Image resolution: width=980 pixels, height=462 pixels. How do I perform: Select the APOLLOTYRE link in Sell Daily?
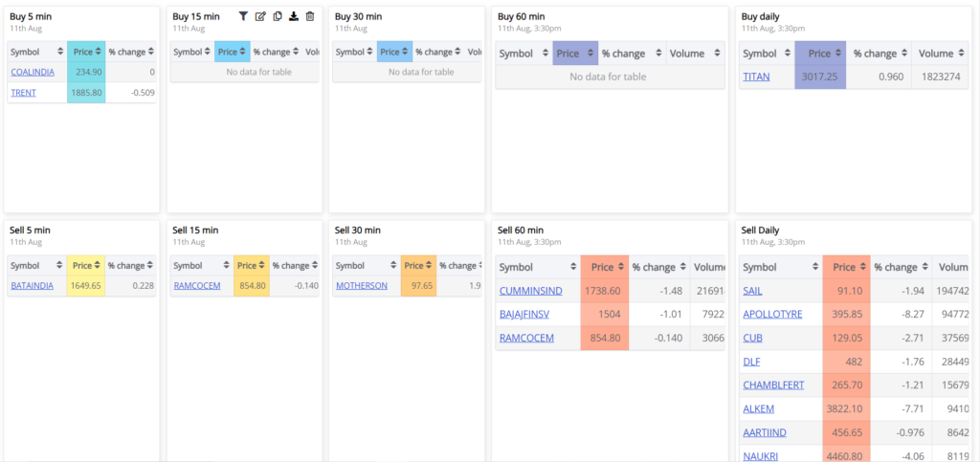point(772,314)
